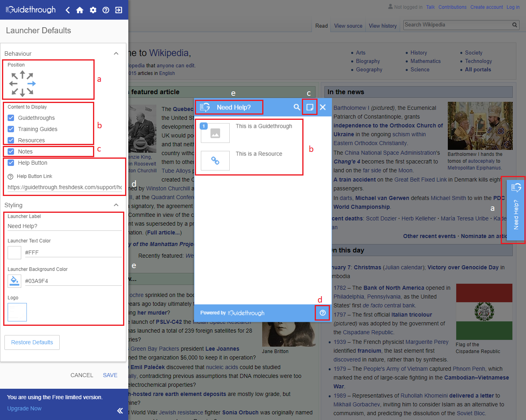
Task: Select top-right position arrow
Action: [x=30, y=75]
